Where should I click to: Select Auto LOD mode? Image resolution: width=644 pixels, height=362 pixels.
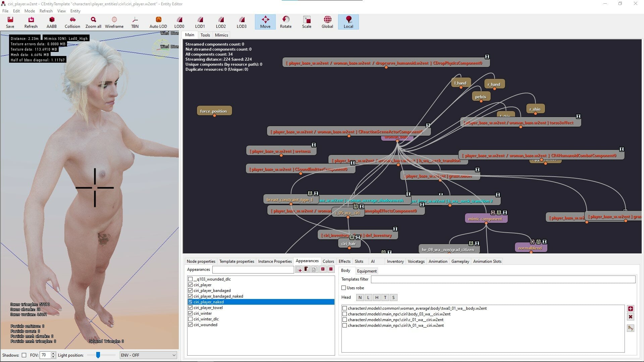click(158, 22)
